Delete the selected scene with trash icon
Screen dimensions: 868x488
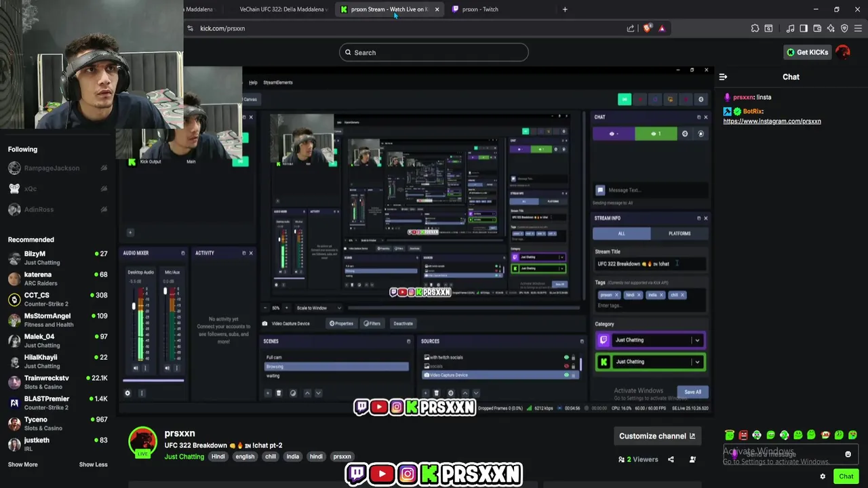[279, 393]
